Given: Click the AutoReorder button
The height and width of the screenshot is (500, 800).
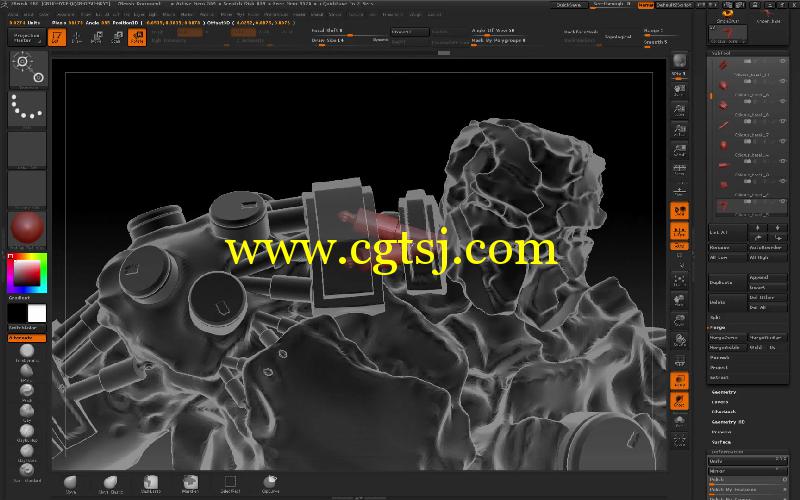Looking at the screenshot, I should click(x=767, y=247).
